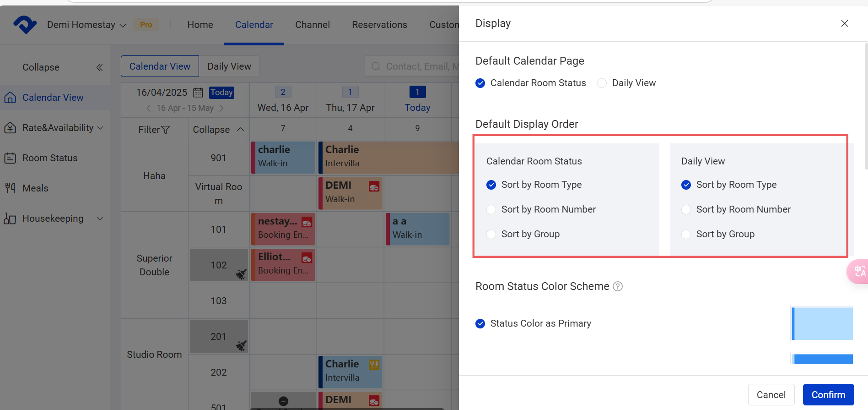Viewport: 868px width, 410px height.
Task: Open the calendar date picker icon
Action: pos(198,93)
